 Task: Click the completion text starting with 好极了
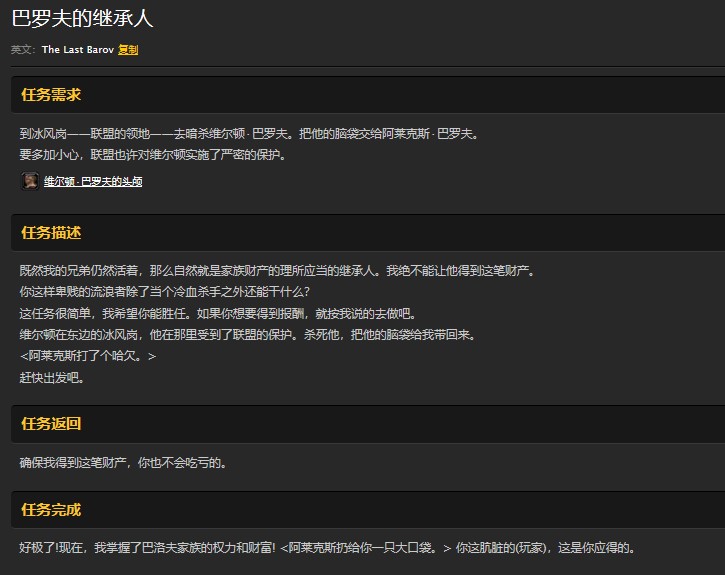pos(326,548)
